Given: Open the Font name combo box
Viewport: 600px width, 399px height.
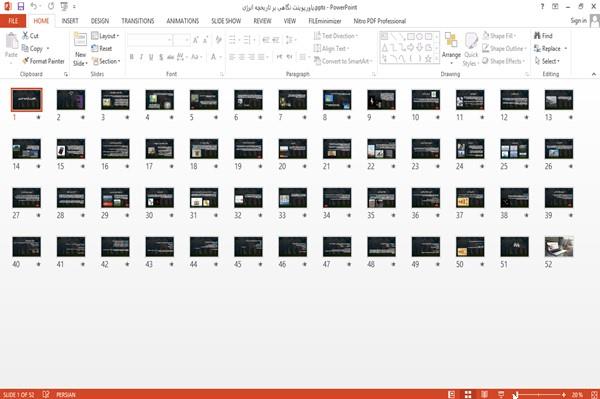Looking at the screenshot, I should click(x=150, y=39).
